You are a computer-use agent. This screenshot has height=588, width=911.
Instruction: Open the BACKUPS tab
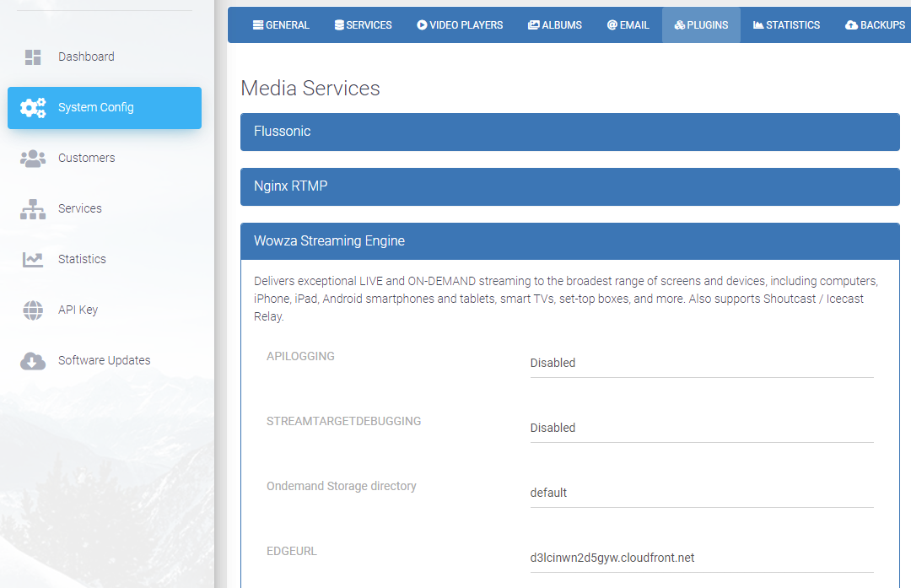(875, 25)
